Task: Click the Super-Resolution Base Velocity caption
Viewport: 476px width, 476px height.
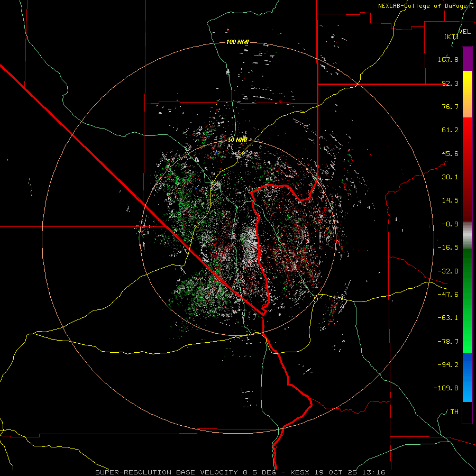Action: pyautogui.click(x=240, y=472)
